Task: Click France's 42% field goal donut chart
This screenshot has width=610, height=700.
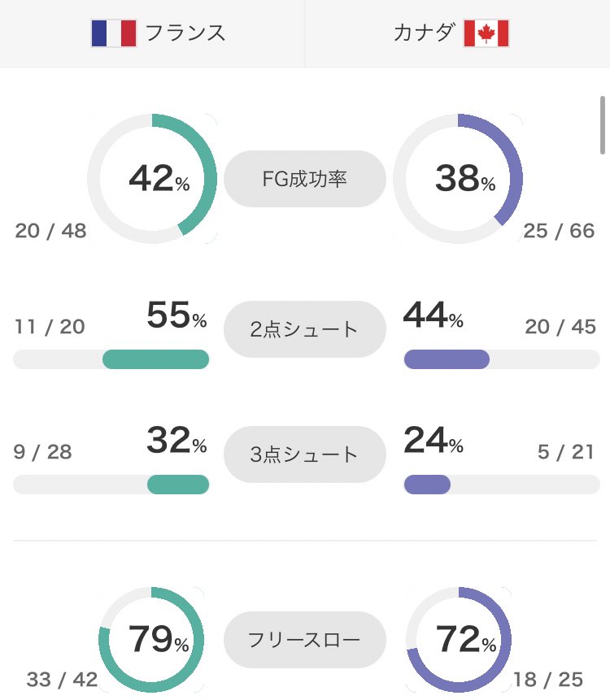Action: click(152, 178)
